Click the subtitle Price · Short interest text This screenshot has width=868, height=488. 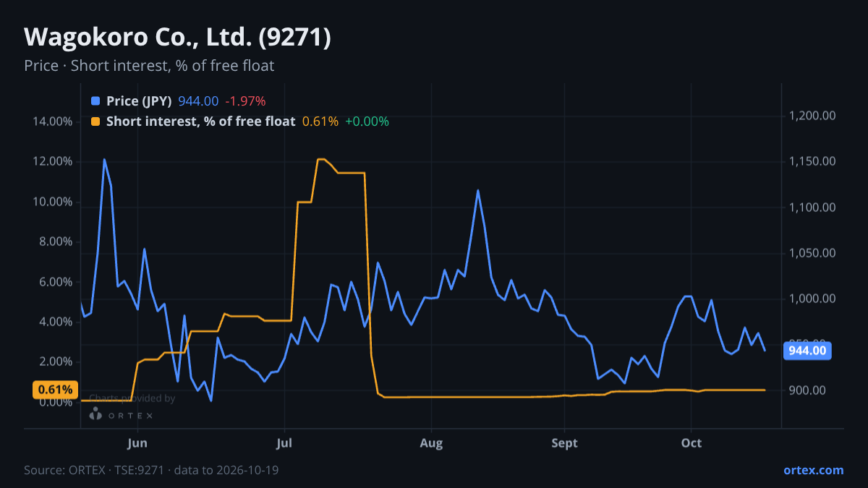point(149,66)
